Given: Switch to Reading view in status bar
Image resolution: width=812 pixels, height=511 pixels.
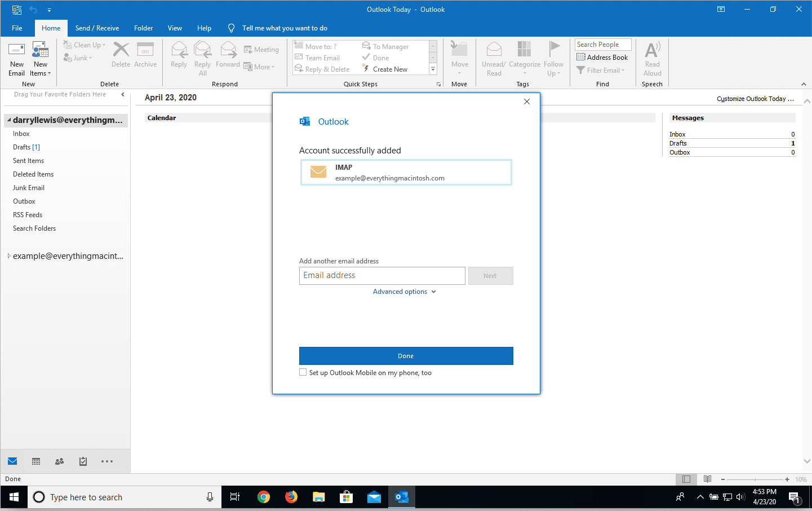Looking at the screenshot, I should (707, 479).
